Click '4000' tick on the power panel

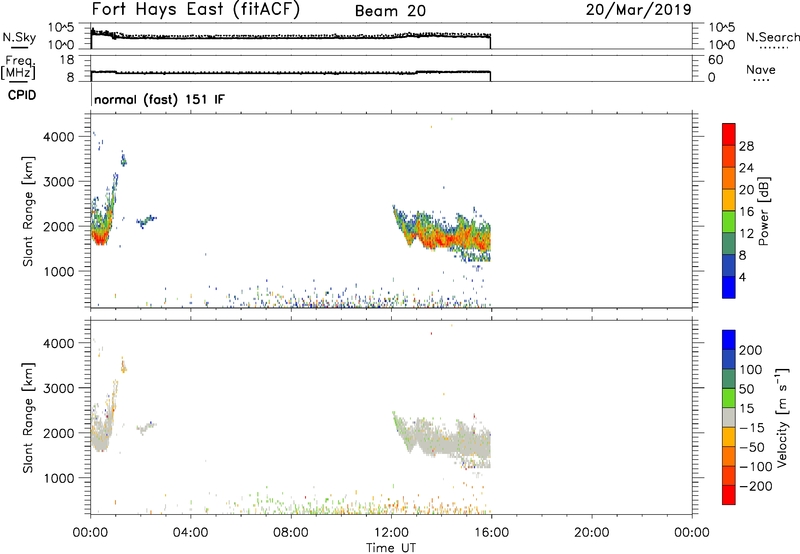[x=59, y=137]
